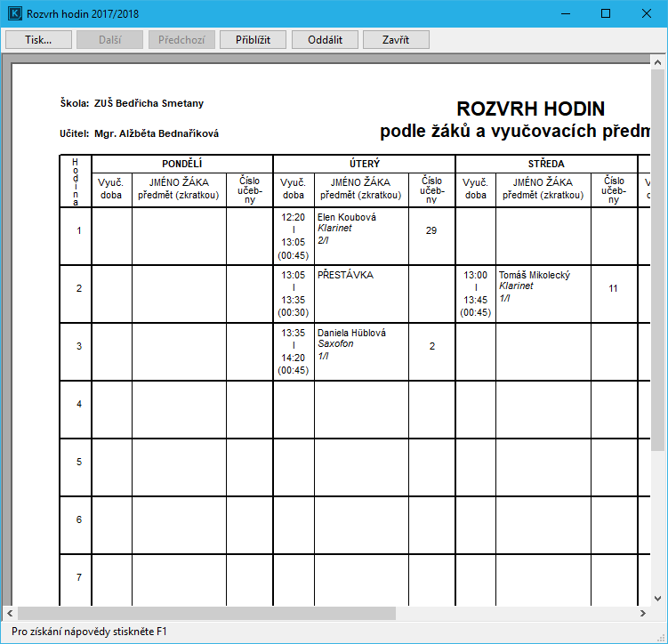Click the horizontal scrollbar right arrow

click(x=643, y=613)
